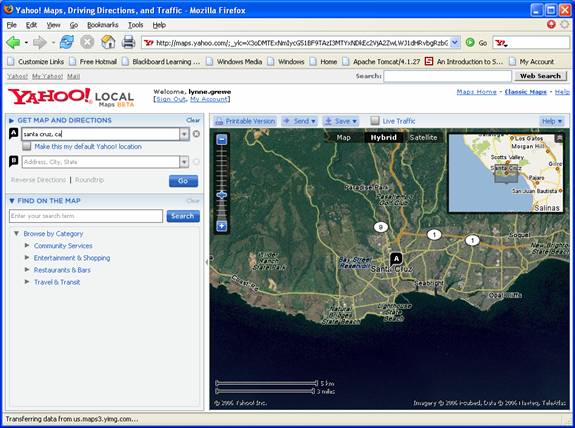Open the map Help dropdown
The width and height of the screenshot is (575, 428).
pos(552,121)
